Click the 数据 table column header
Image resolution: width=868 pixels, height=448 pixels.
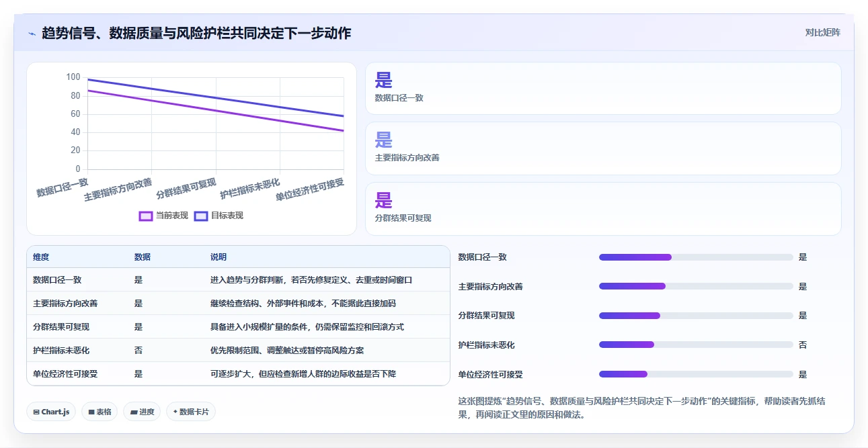[x=143, y=257]
